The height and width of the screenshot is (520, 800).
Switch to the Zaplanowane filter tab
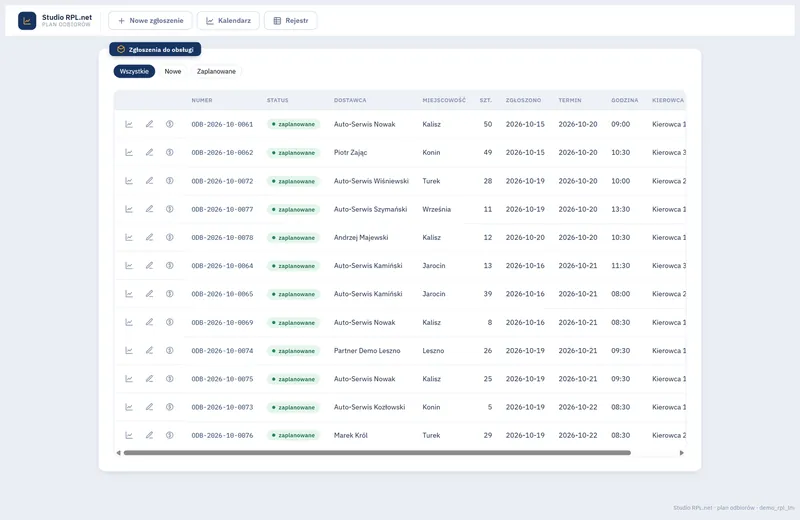tap(216, 71)
